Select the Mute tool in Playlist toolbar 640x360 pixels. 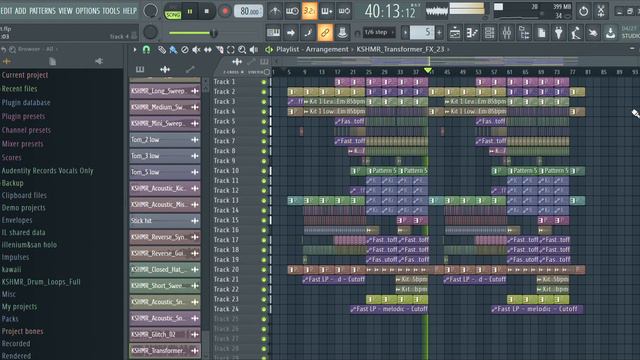[x=196, y=50]
